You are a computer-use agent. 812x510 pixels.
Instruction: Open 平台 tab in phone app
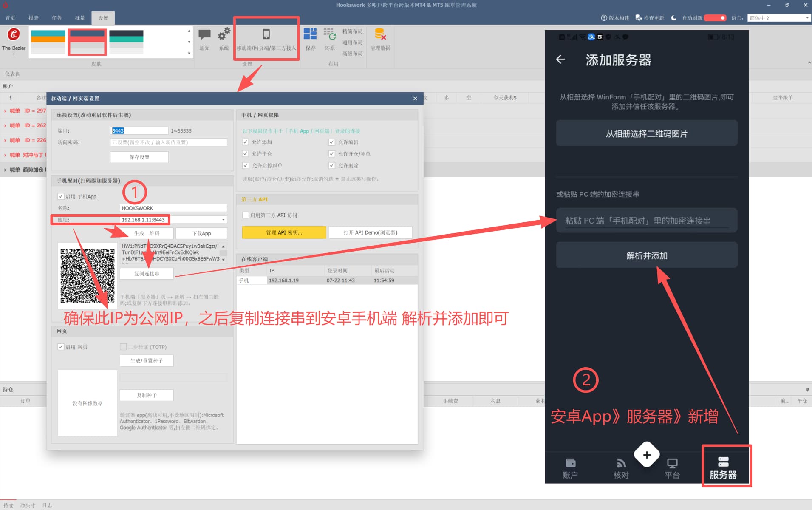pos(672,468)
